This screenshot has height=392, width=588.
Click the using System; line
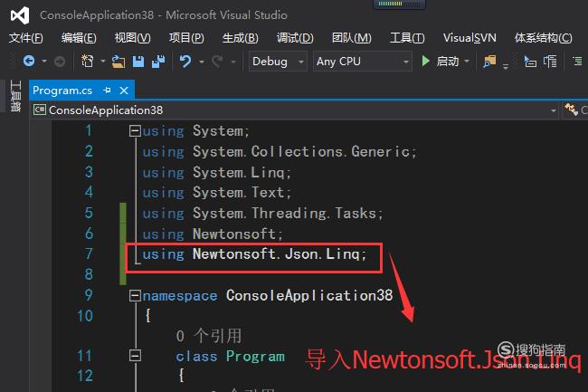[195, 131]
